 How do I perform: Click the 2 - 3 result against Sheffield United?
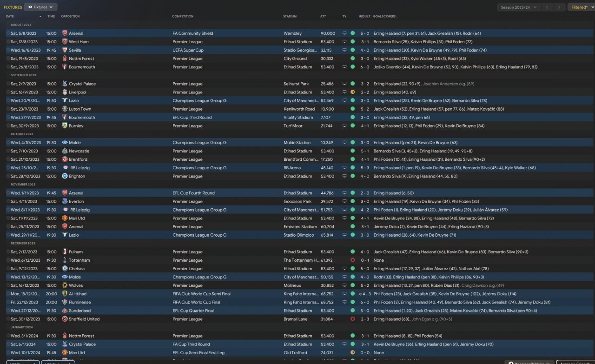(365, 319)
